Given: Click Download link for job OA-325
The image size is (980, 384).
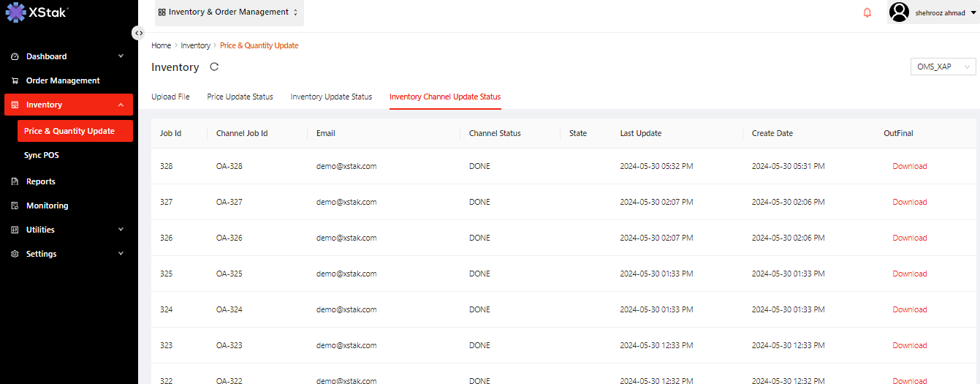Looking at the screenshot, I should pyautogui.click(x=909, y=274).
